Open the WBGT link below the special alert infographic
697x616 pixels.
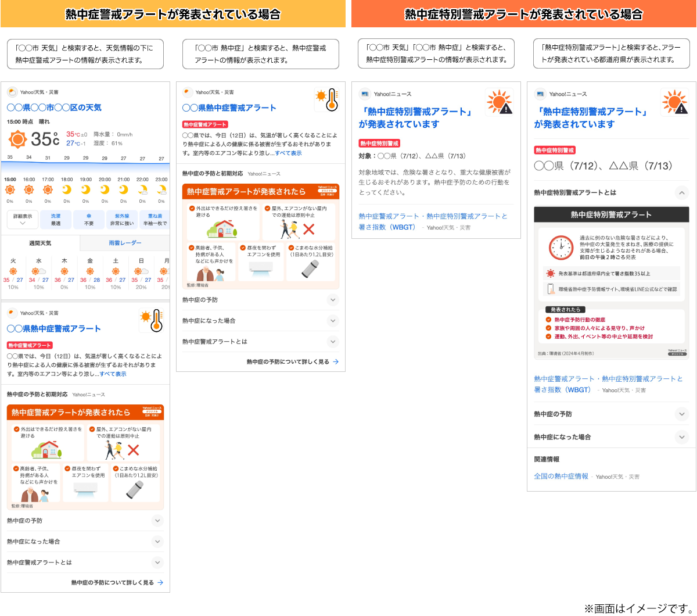point(608,384)
